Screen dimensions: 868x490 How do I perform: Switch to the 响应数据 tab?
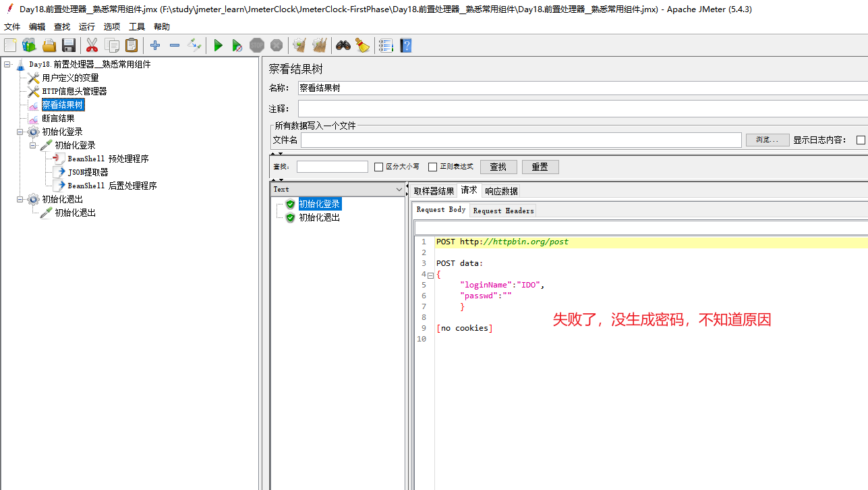click(x=502, y=191)
